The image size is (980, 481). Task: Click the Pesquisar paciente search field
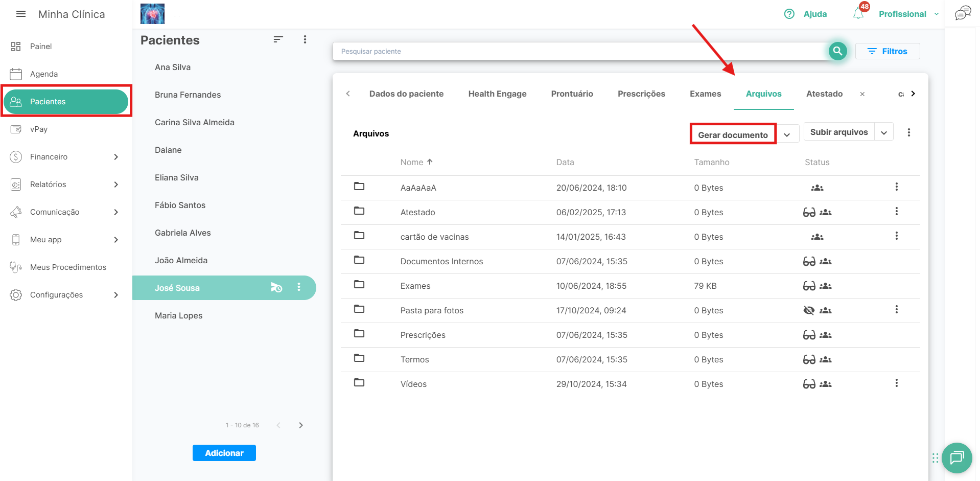click(x=577, y=51)
